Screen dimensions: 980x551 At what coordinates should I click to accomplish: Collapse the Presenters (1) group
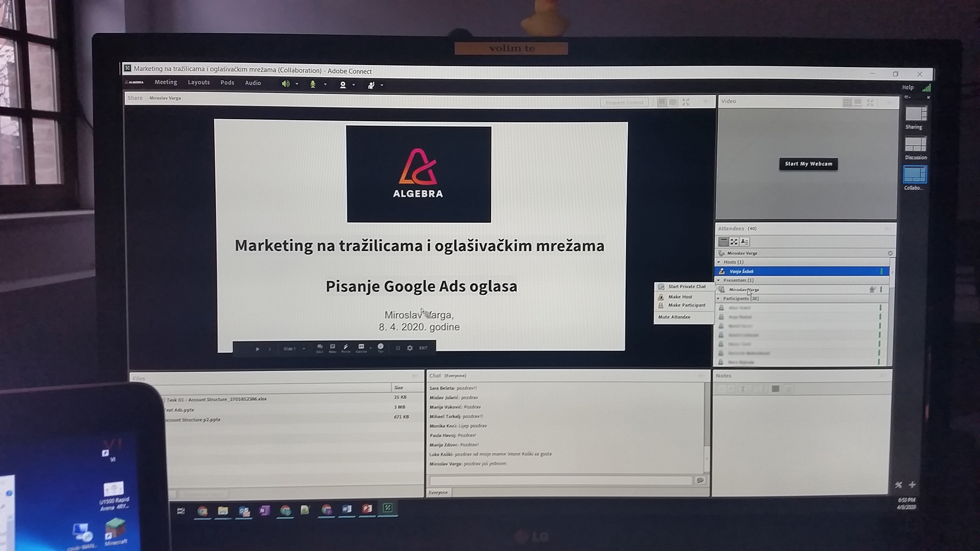click(719, 280)
